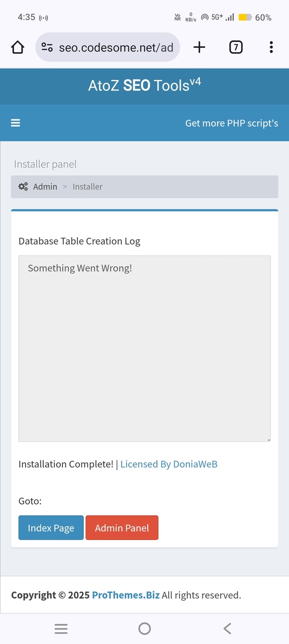Click the Index Page button
289x644 pixels.
click(x=51, y=528)
